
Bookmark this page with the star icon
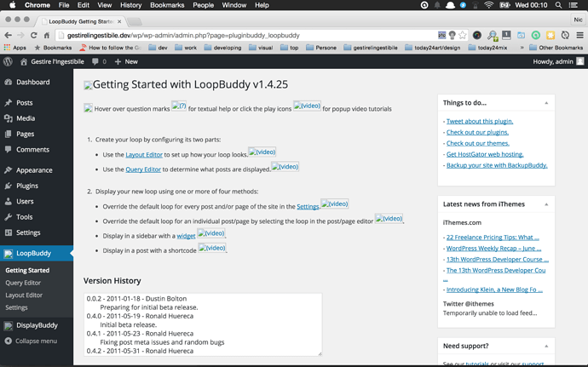[463, 35]
